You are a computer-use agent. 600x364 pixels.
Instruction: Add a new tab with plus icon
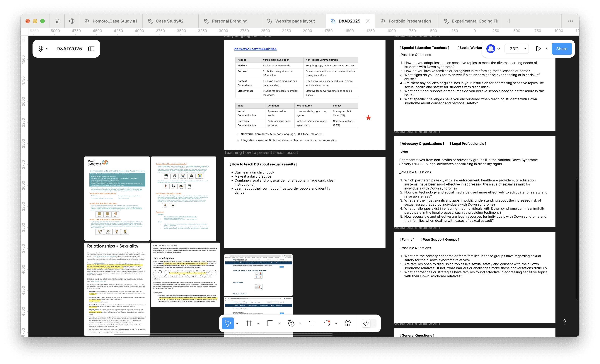point(509,21)
